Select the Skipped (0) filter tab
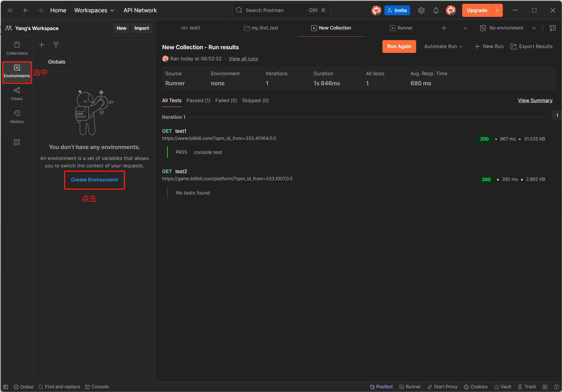Viewport: 562px width, 392px height. pyautogui.click(x=255, y=100)
